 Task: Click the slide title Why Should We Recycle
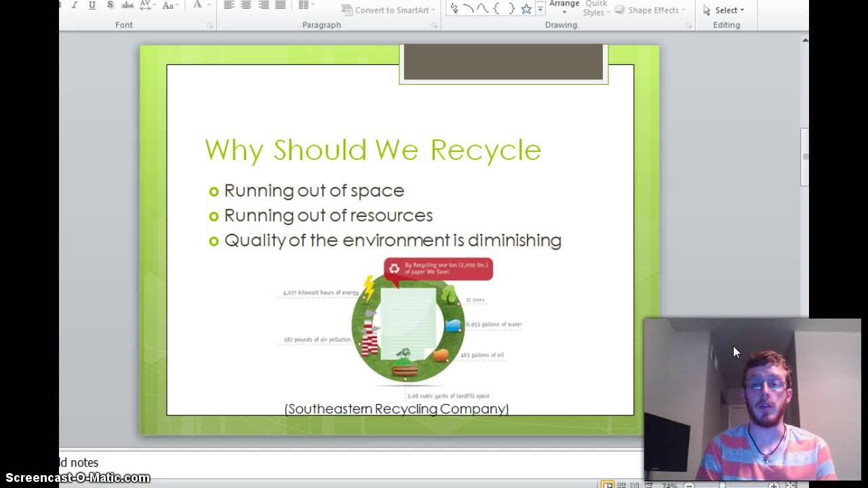click(x=373, y=150)
